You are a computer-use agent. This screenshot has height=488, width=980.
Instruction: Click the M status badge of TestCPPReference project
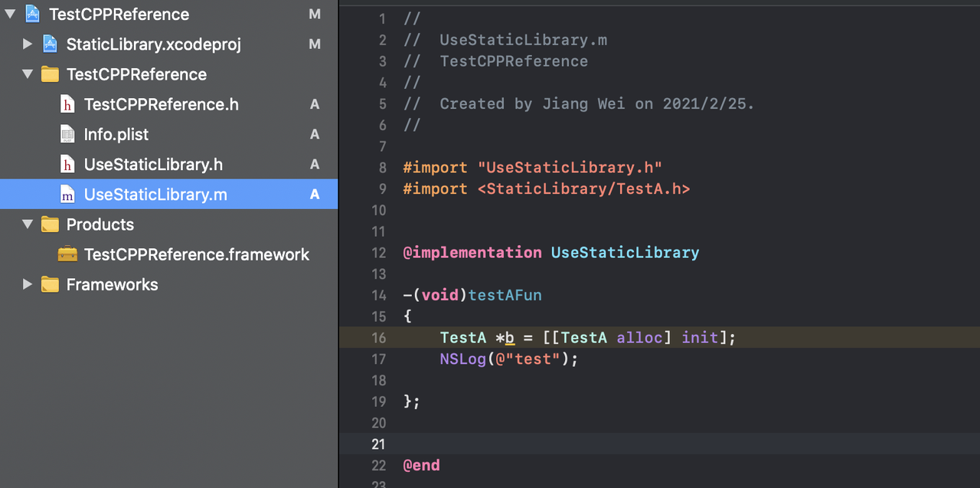[x=315, y=14]
